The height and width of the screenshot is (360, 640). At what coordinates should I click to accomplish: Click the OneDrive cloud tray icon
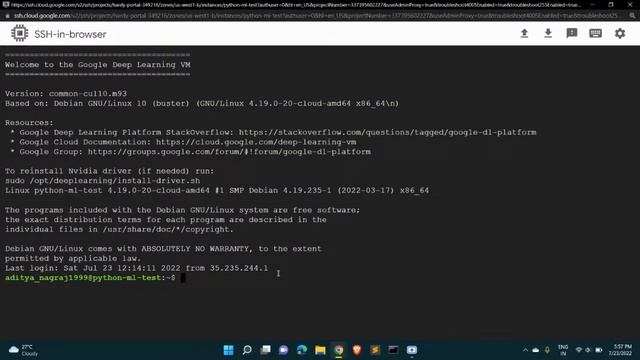[x=536, y=350]
